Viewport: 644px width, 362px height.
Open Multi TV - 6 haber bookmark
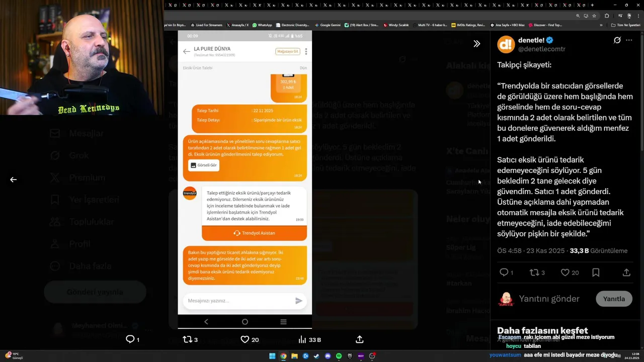[x=429, y=25]
